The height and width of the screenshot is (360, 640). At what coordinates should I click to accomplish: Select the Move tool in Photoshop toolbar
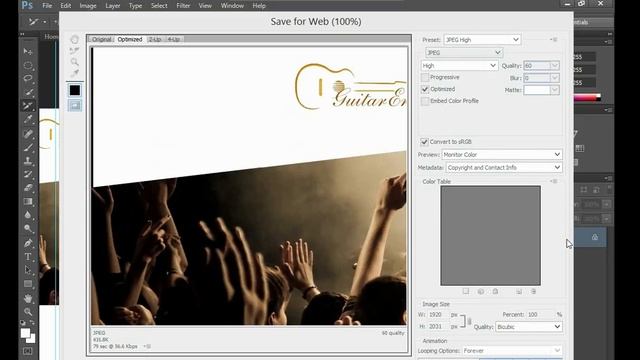(x=28, y=51)
